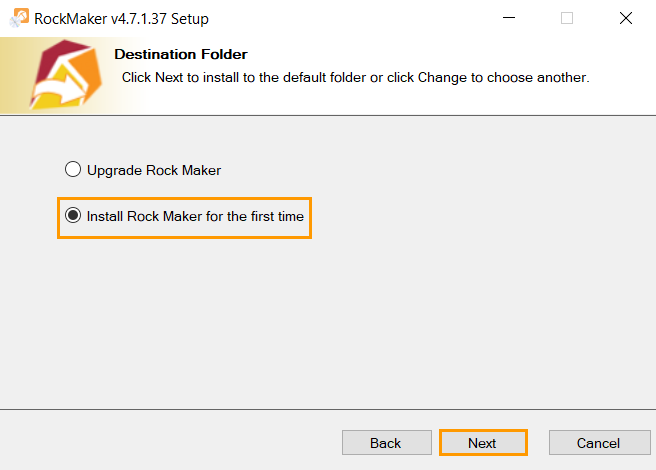
Task: Proceed with the Next button
Action: (483, 443)
